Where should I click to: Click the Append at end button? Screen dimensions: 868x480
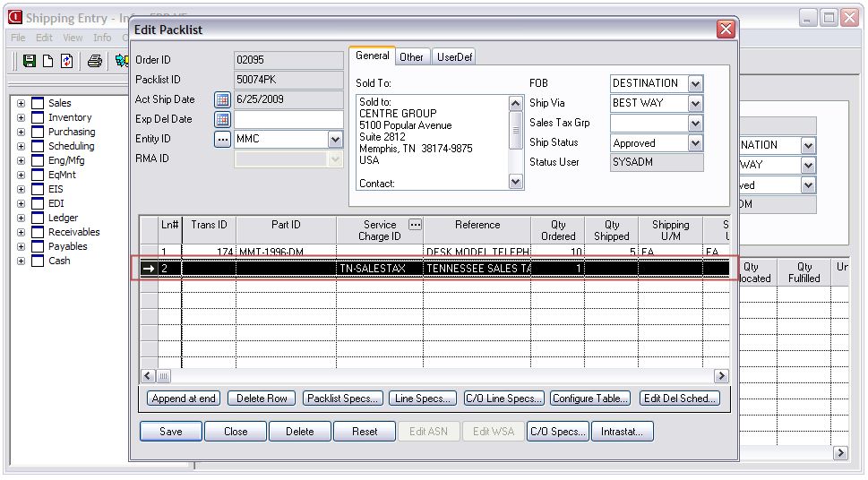184,399
